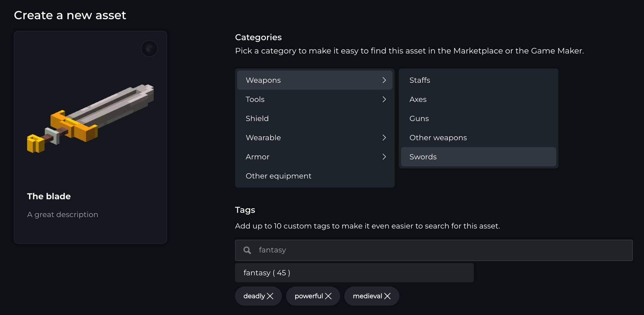Select Other weapons subcategory
The height and width of the screenshot is (315, 644).
click(438, 138)
